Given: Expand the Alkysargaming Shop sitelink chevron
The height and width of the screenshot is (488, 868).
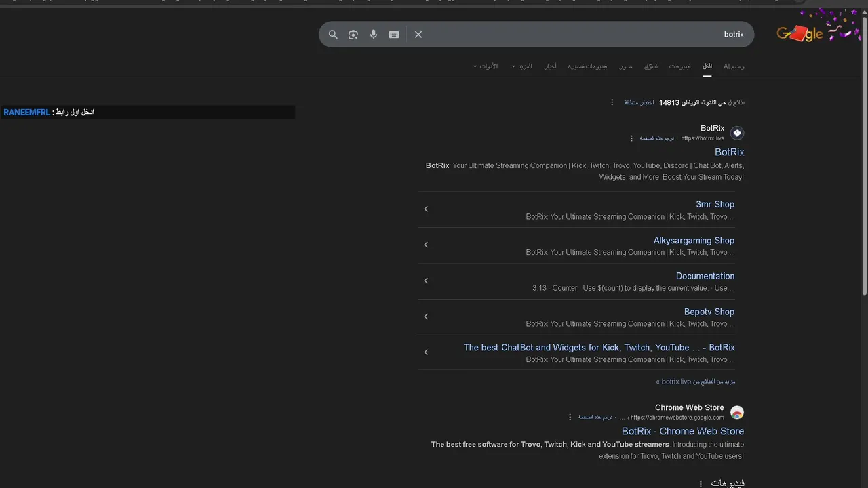Looking at the screenshot, I should pyautogui.click(x=426, y=245).
